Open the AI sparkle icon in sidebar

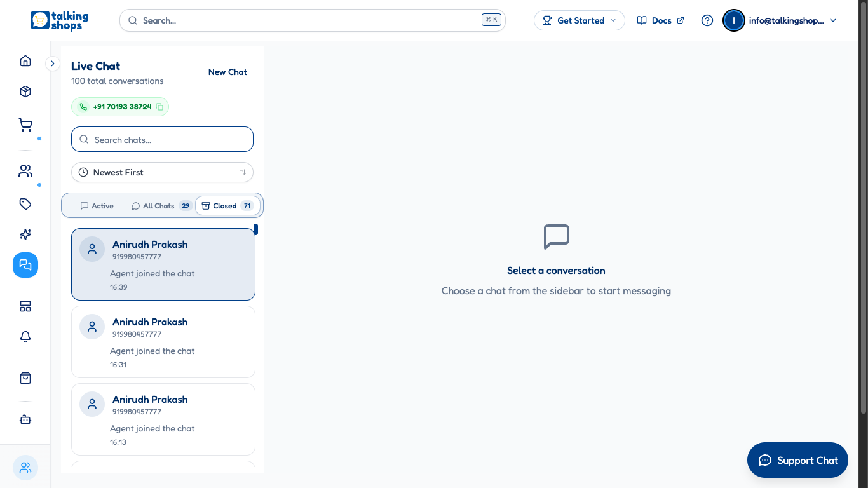coord(25,234)
